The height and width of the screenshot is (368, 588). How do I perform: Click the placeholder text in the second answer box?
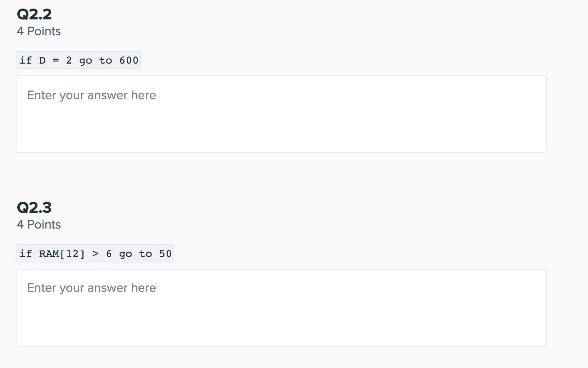[91, 287]
